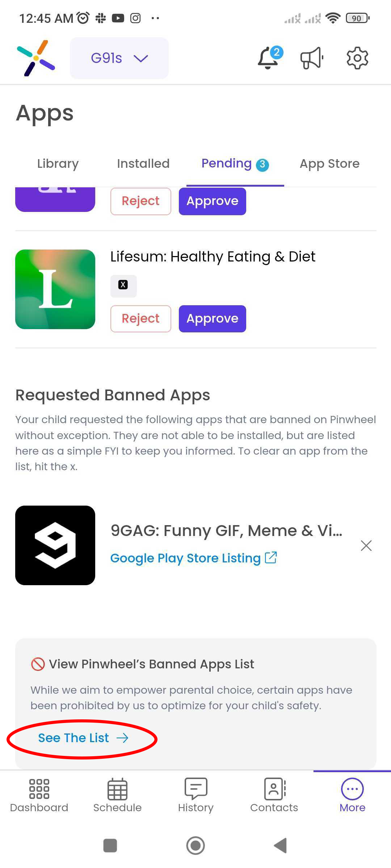
Task: Switch to the Library tab
Action: [58, 163]
